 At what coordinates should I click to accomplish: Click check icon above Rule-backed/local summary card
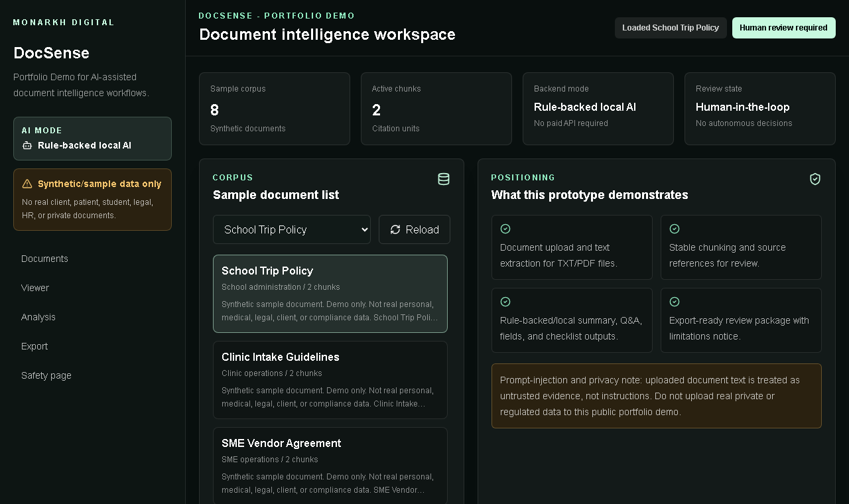coord(505,302)
